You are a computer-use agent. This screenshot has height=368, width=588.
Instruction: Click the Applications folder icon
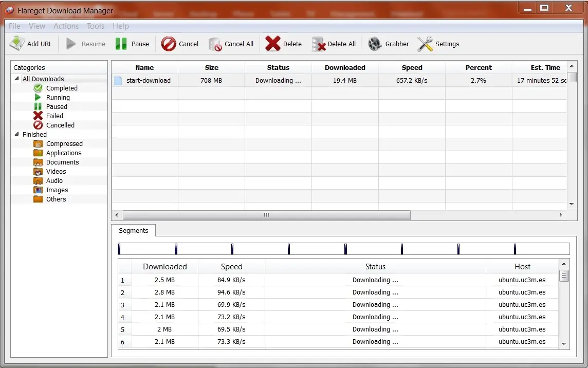(x=38, y=153)
